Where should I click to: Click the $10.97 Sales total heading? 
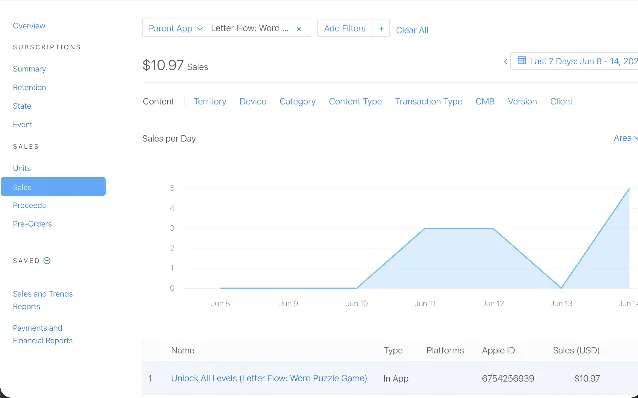[x=175, y=66]
